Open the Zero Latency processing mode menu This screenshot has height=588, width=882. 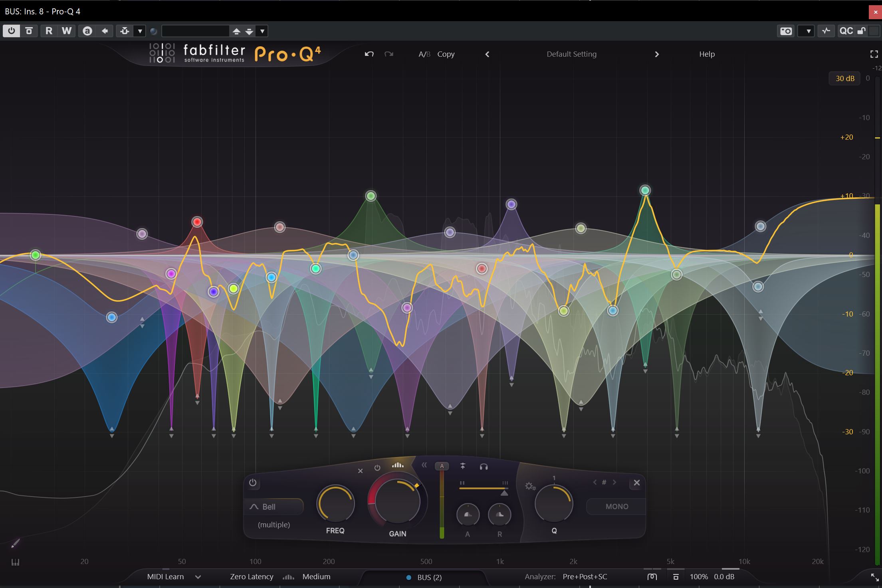point(252,576)
